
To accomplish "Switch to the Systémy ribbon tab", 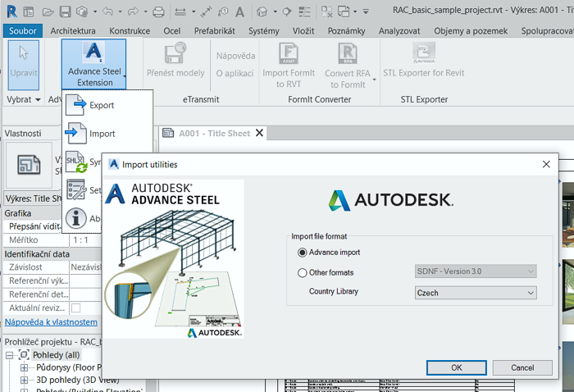I will [x=263, y=31].
